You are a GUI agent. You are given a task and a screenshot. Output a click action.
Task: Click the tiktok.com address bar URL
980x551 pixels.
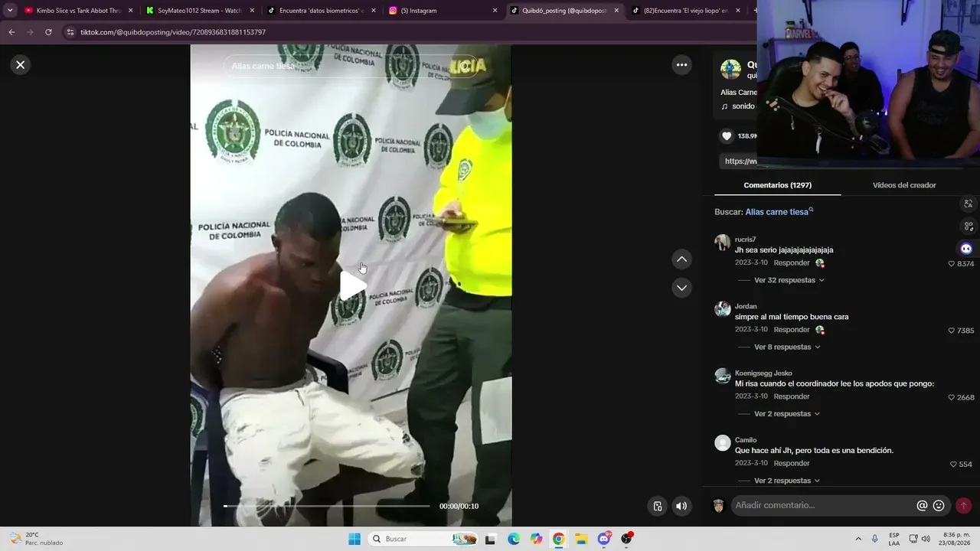[173, 32]
